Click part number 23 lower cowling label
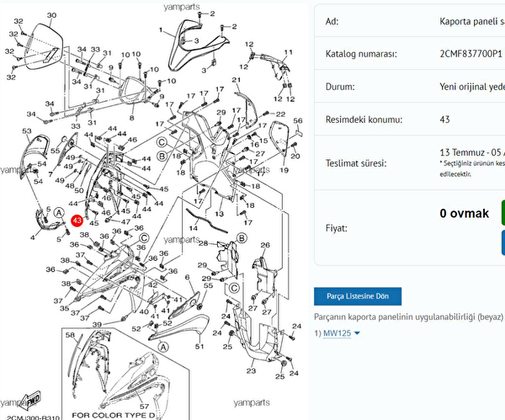 250,370
